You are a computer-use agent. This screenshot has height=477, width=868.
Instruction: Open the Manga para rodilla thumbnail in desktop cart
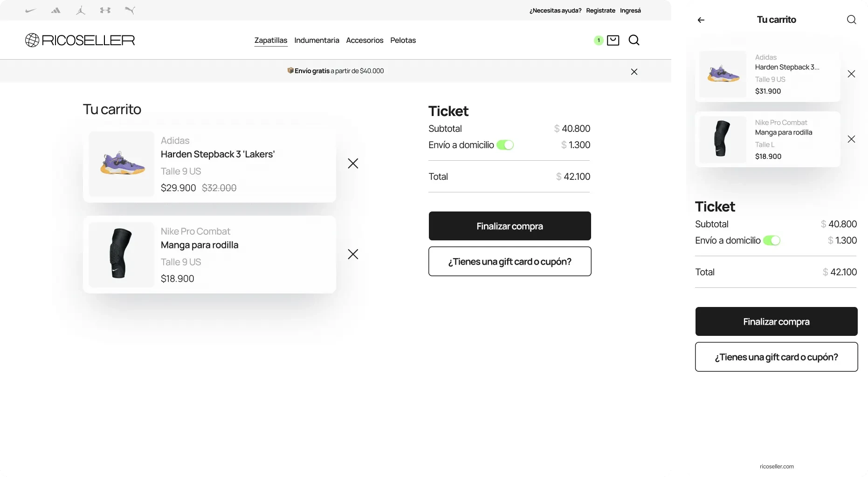pos(122,254)
